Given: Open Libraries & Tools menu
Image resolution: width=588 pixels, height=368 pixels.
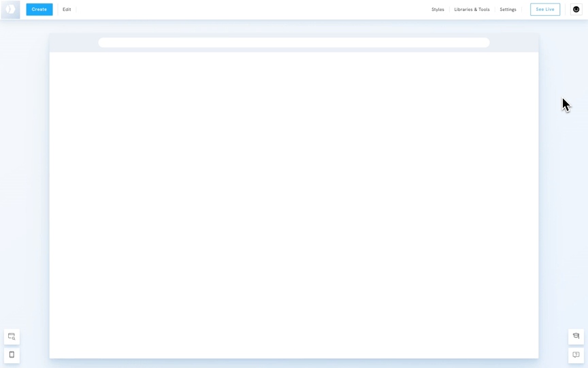Looking at the screenshot, I should (472, 10).
